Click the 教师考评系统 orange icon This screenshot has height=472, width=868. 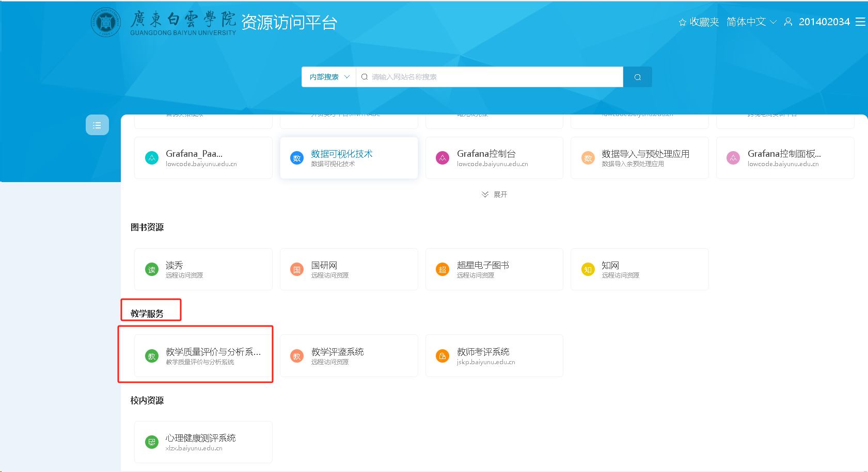tap(443, 356)
